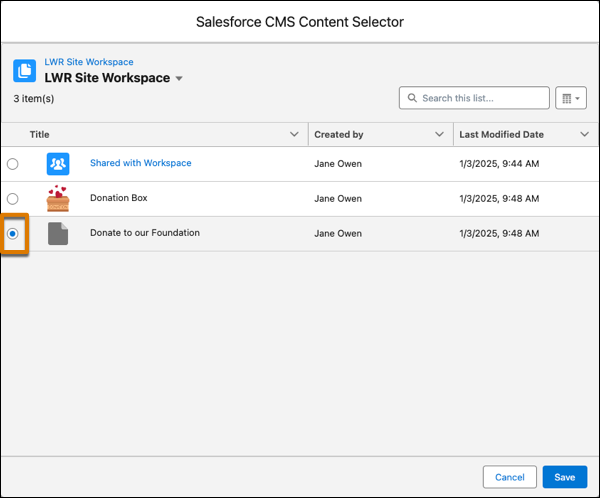Click the Donation Box row 9:48 AM date
Viewport: 600px width, 498px height.
click(x=499, y=199)
